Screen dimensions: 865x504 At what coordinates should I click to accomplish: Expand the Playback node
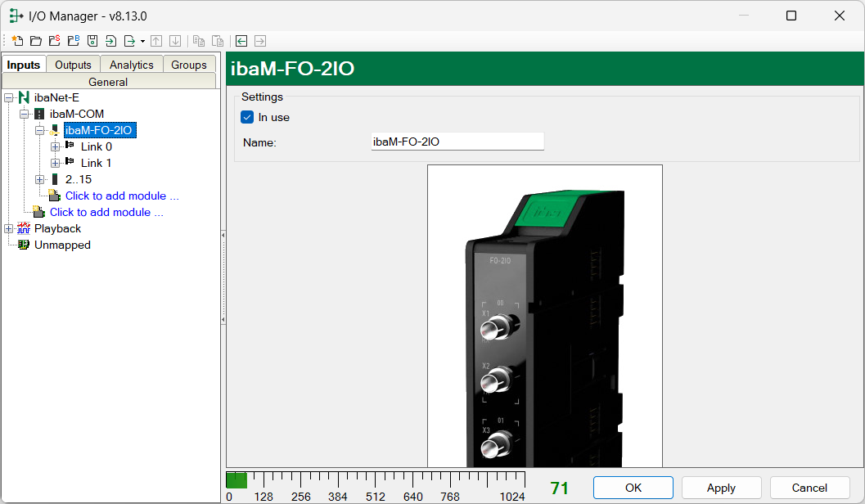pyautogui.click(x=9, y=229)
